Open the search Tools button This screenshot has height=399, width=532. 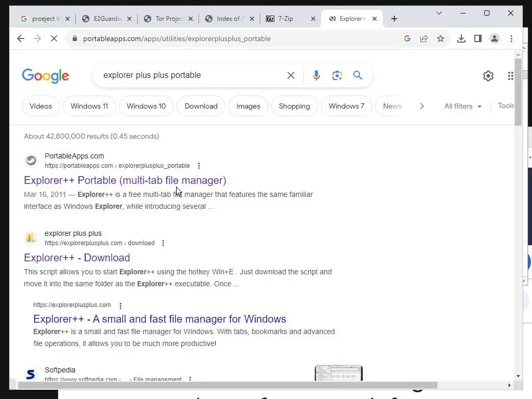coord(506,106)
